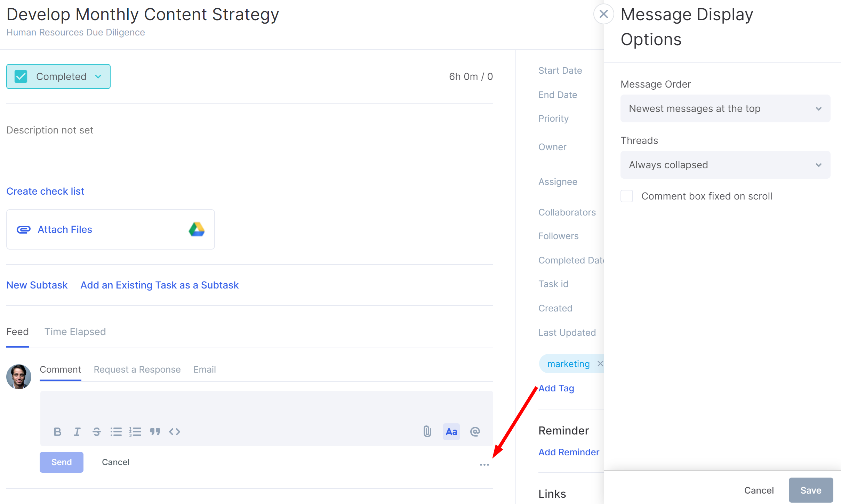The width and height of the screenshot is (841, 504).
Task: Select the Request a Response tab
Action: pos(137,369)
